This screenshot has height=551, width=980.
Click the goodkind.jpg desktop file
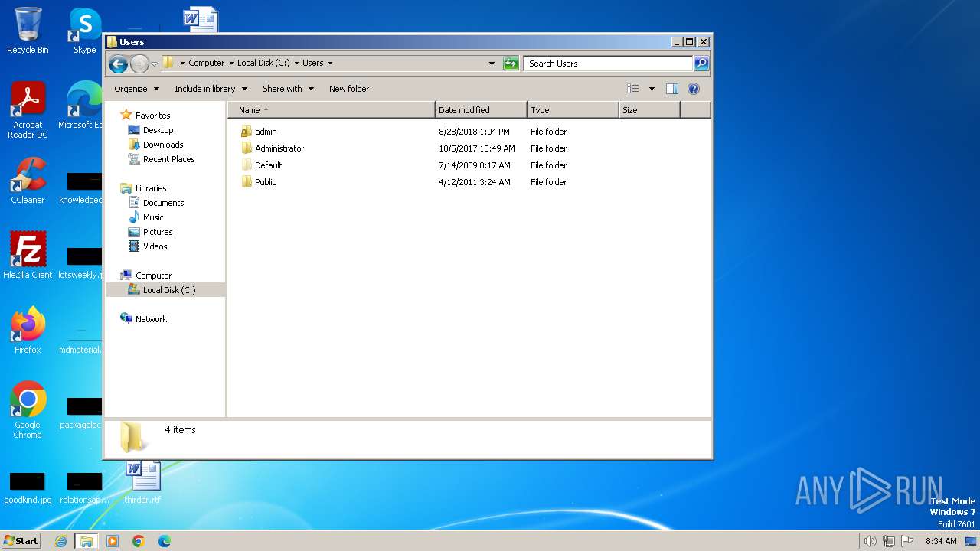click(x=28, y=488)
